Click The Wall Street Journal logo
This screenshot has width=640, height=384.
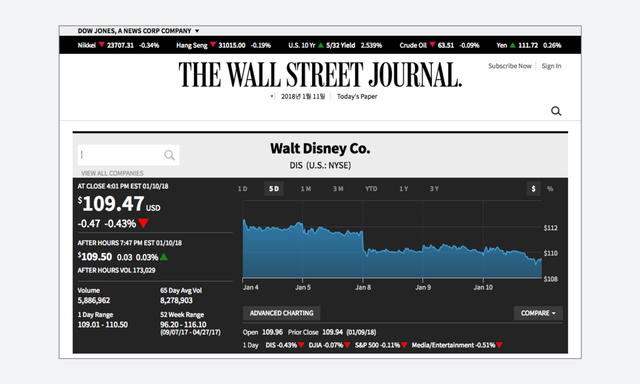[x=320, y=75]
